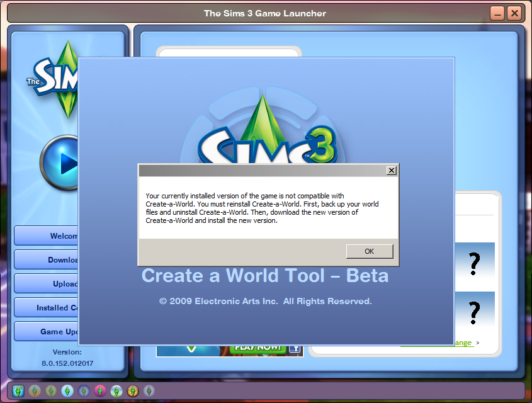
Task: Close the Sims 3 Game Launcher window
Action: point(514,13)
